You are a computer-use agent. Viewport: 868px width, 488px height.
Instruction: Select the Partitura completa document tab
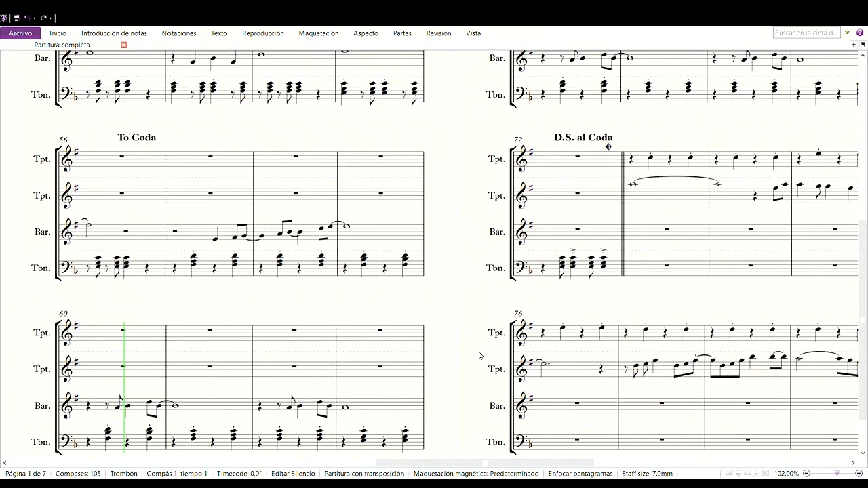[x=62, y=45]
